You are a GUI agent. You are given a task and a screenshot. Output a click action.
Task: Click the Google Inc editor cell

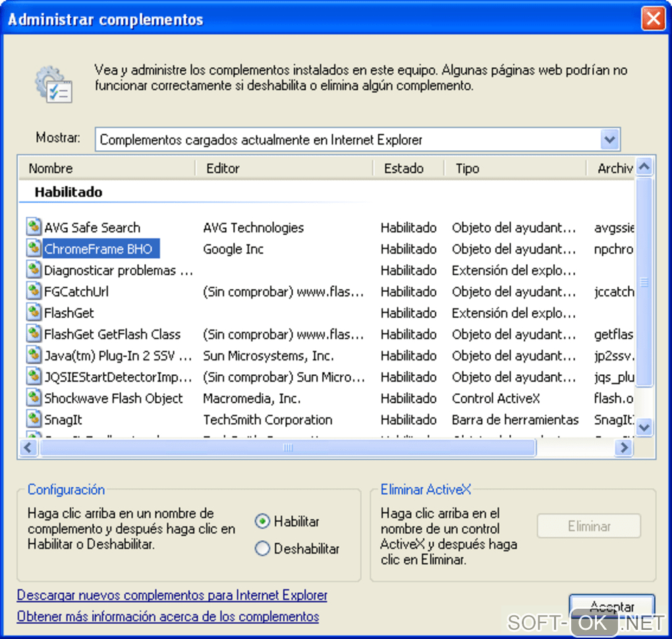(233, 248)
